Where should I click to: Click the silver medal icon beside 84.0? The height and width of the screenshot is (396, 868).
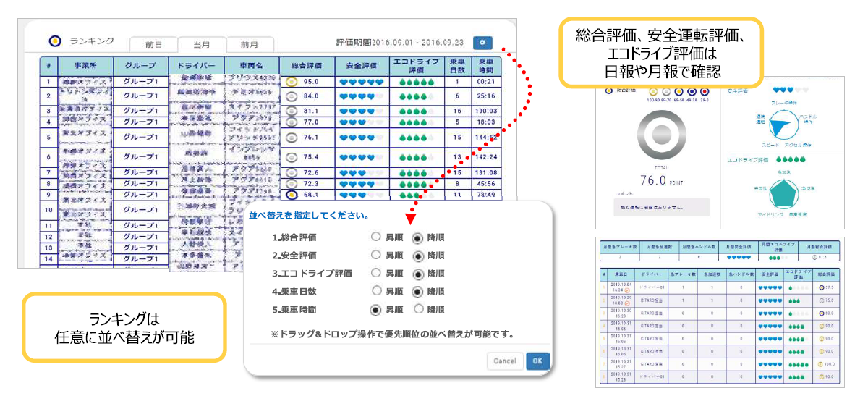pos(292,96)
